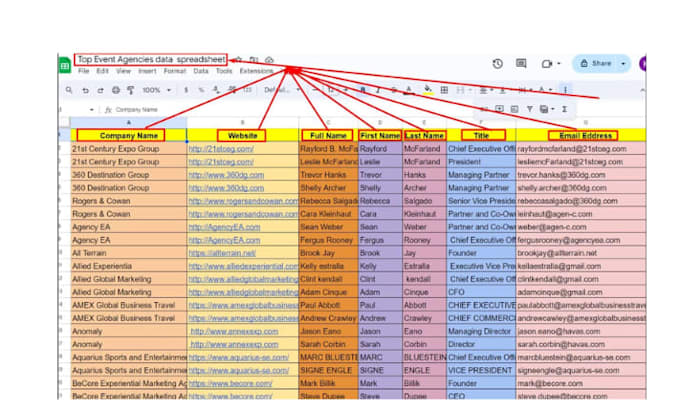This screenshot has width=680, height=411.
Task: Open the Extensions menu
Action: pos(256,71)
